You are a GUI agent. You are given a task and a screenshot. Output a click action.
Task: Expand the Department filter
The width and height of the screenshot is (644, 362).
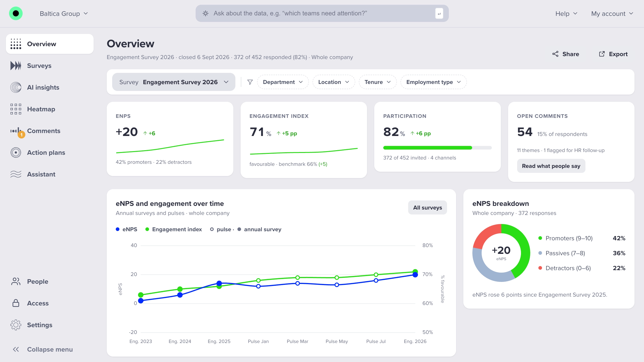click(283, 82)
